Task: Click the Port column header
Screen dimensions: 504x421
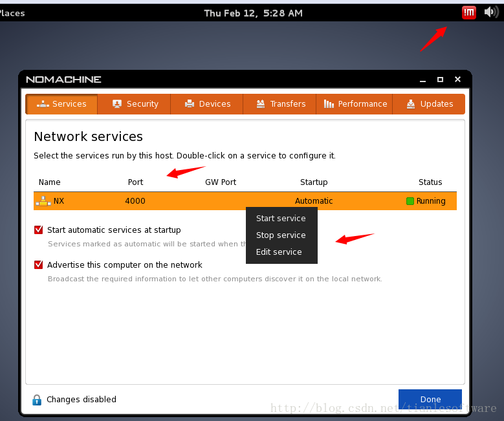Action: (x=135, y=182)
